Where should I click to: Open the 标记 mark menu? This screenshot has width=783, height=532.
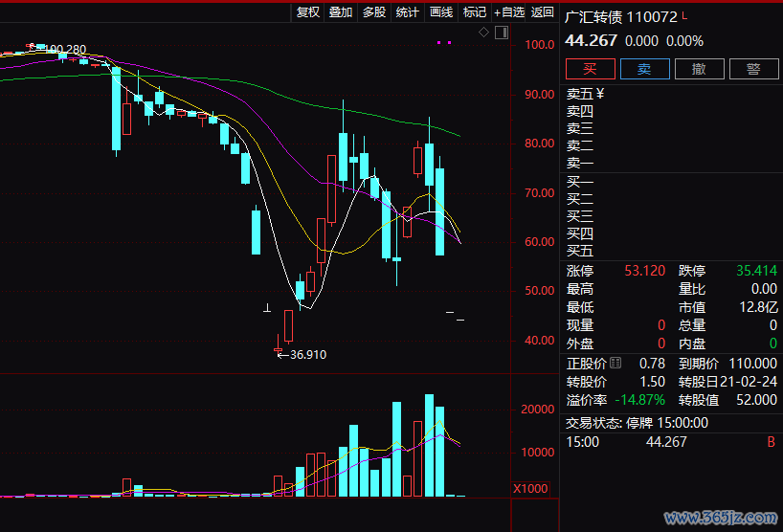coord(475,11)
